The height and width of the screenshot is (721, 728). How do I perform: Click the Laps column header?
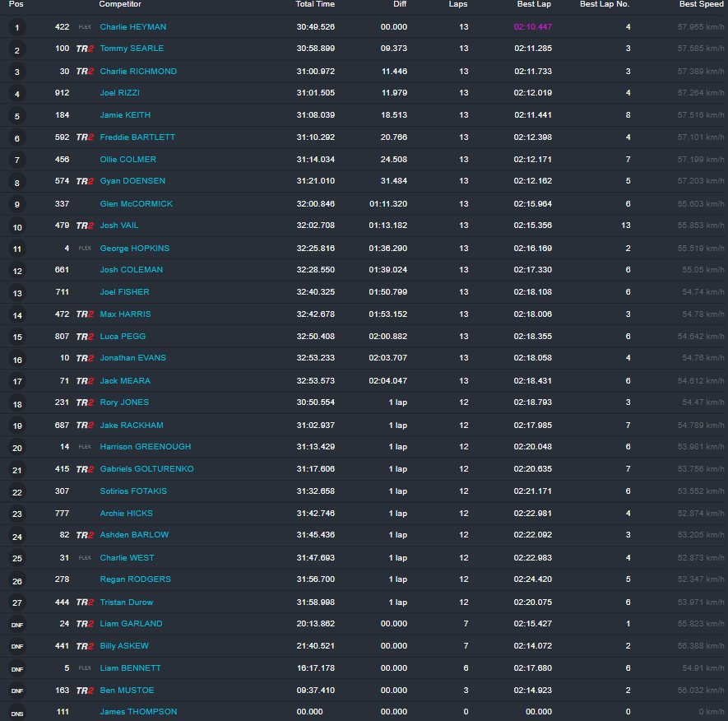[458, 4]
